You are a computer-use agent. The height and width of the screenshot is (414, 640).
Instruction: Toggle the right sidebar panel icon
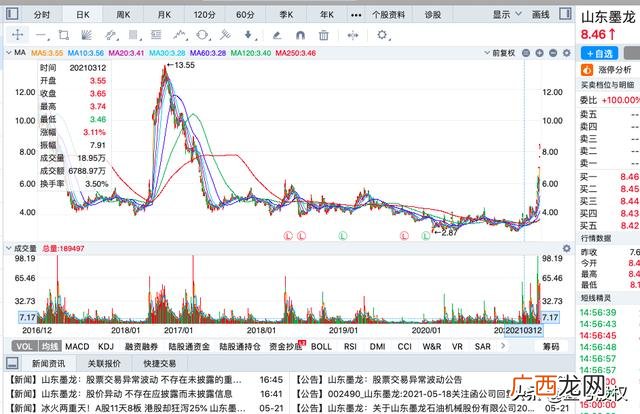(x=565, y=13)
